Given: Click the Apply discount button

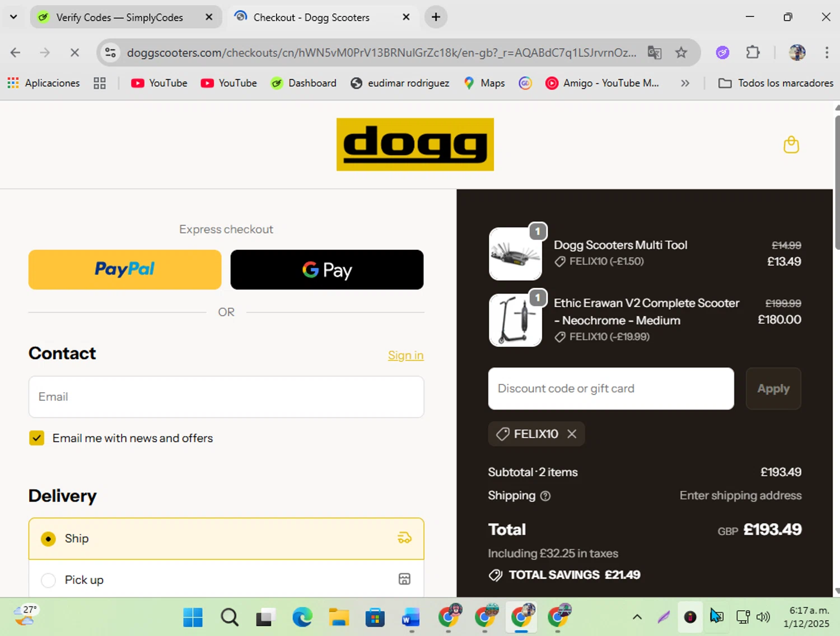Looking at the screenshot, I should tap(773, 388).
